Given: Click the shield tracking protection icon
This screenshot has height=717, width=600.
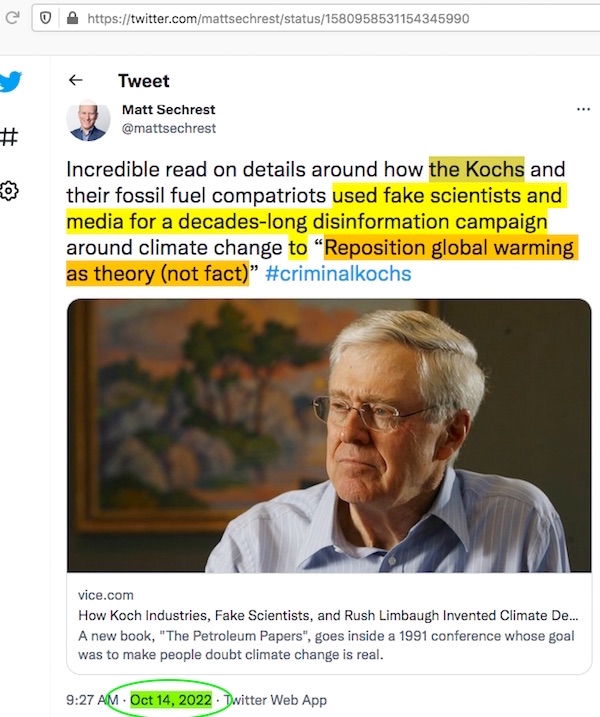Looking at the screenshot, I should click(x=47, y=18).
